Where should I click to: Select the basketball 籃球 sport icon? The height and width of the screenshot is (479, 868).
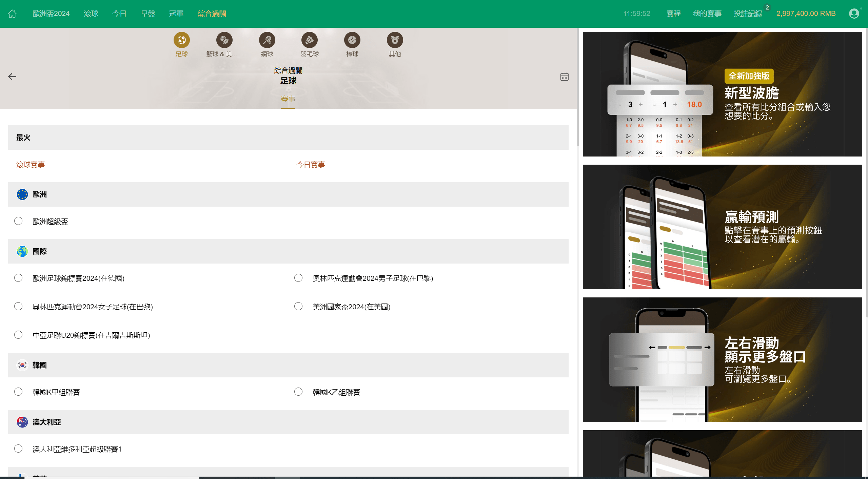[x=224, y=40]
